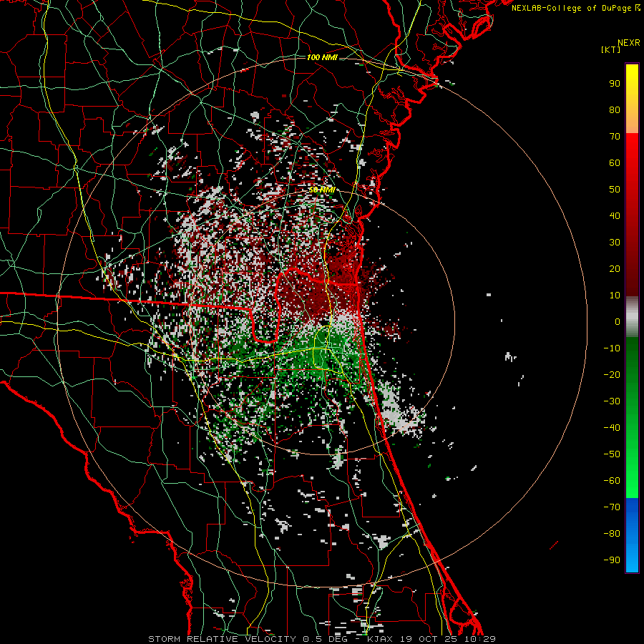Click the -80 value on the velocity scale
This screenshot has width=644, height=644.
pyautogui.click(x=612, y=534)
